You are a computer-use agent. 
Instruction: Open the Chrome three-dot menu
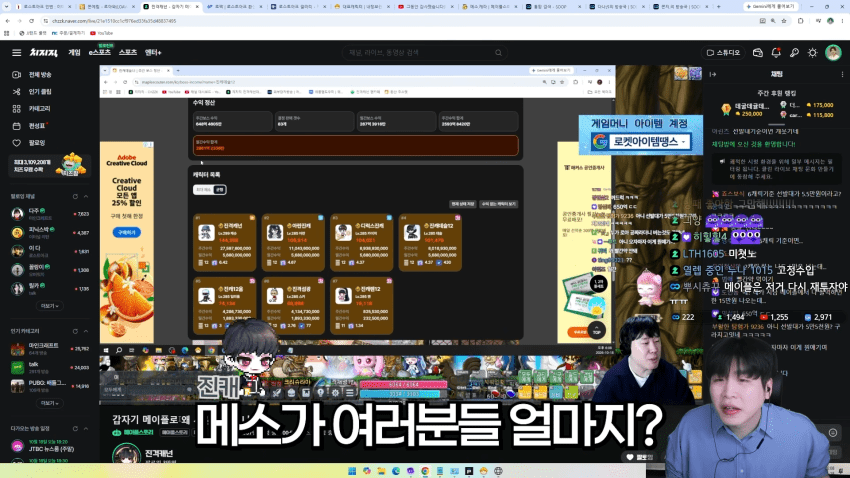tap(843, 21)
